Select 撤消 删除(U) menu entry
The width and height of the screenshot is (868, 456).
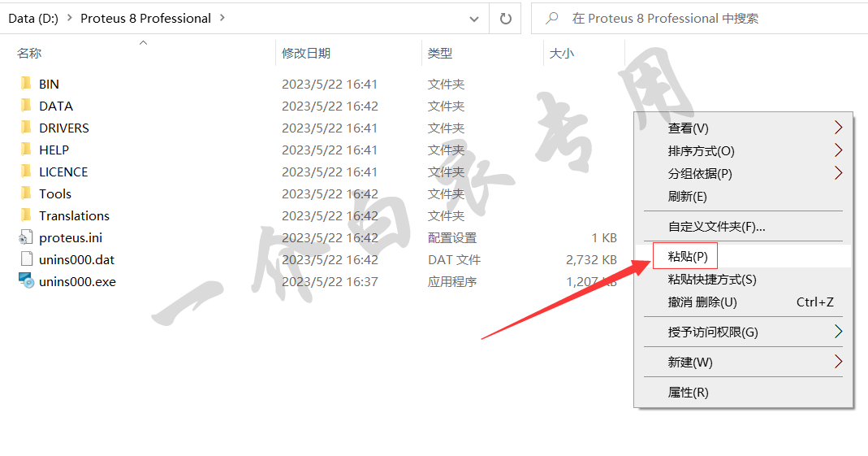743,302
